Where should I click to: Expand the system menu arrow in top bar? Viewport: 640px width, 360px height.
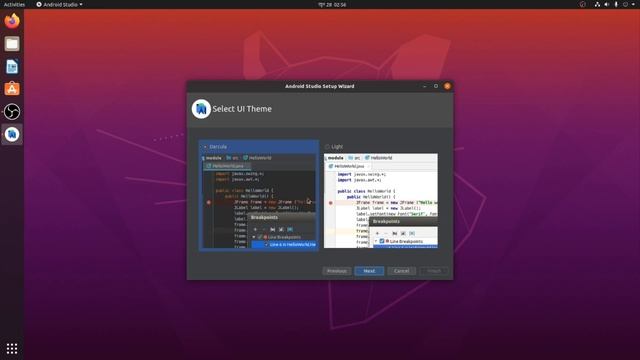pyautogui.click(x=633, y=4)
